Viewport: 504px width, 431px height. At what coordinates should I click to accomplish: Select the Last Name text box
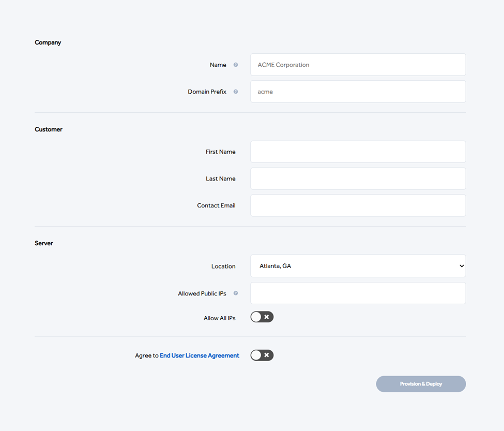[358, 179]
